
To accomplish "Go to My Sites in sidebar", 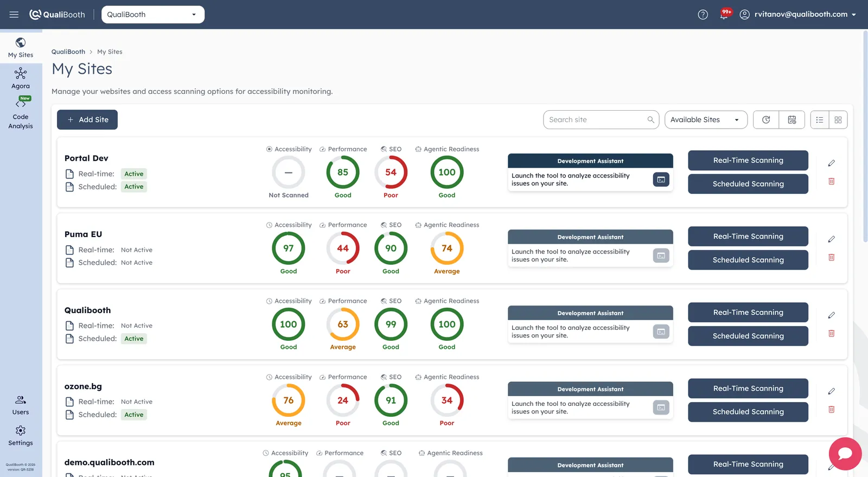I will click(21, 48).
